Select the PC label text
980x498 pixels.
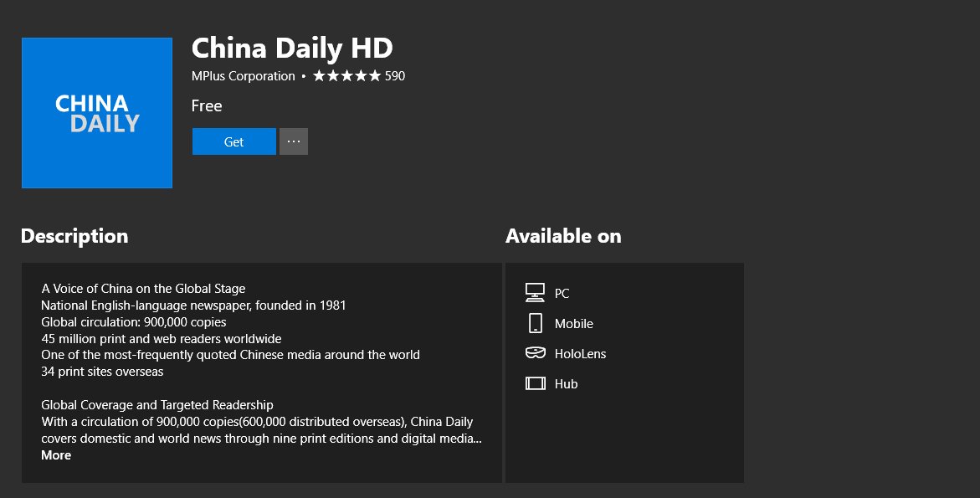click(x=562, y=293)
